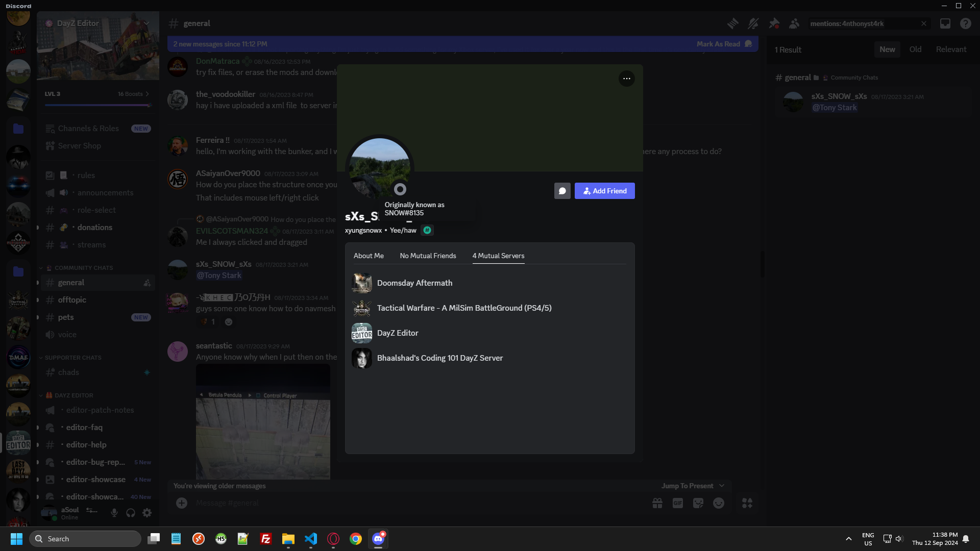Viewport: 980px width, 551px height.
Task: Open the editor-help channel
Action: (98, 445)
